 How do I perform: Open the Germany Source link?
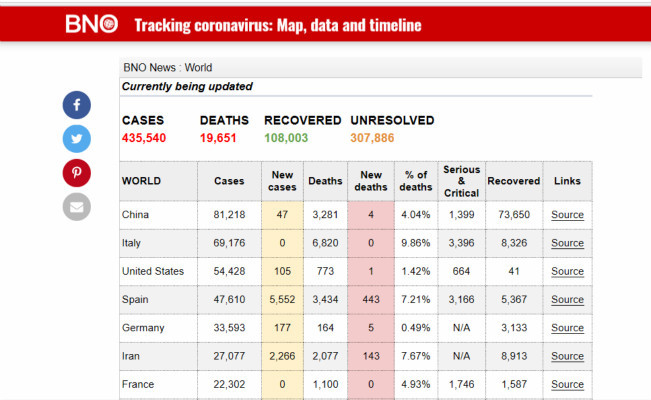click(567, 328)
